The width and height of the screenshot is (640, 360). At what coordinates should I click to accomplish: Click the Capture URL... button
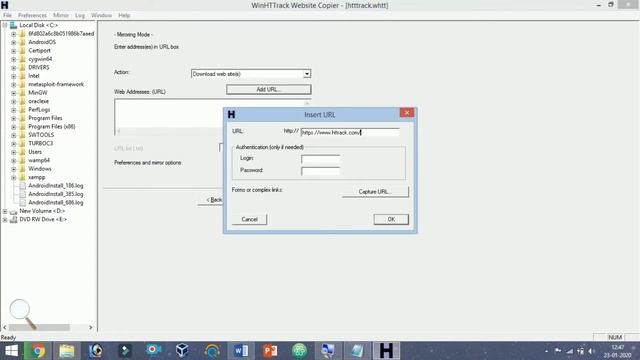click(x=375, y=192)
